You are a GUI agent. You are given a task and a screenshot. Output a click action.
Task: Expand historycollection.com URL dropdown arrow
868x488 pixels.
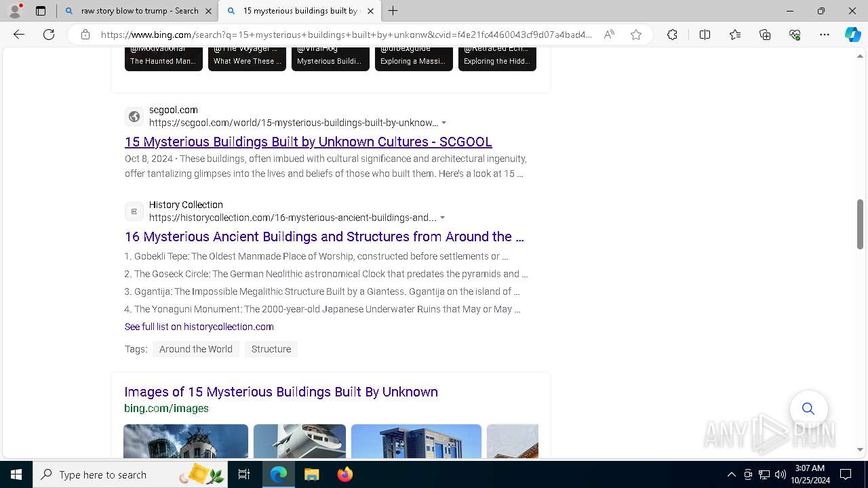click(442, 218)
